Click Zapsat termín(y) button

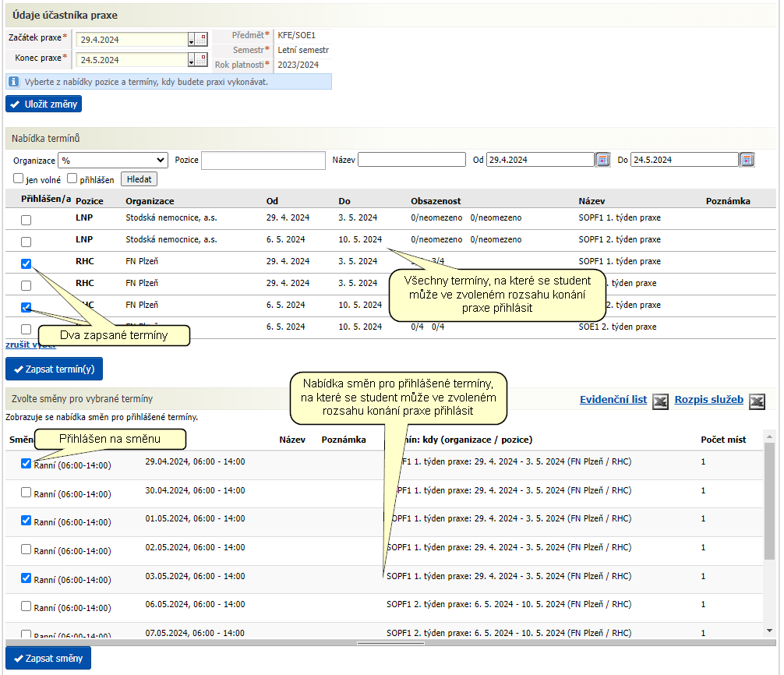[54, 369]
